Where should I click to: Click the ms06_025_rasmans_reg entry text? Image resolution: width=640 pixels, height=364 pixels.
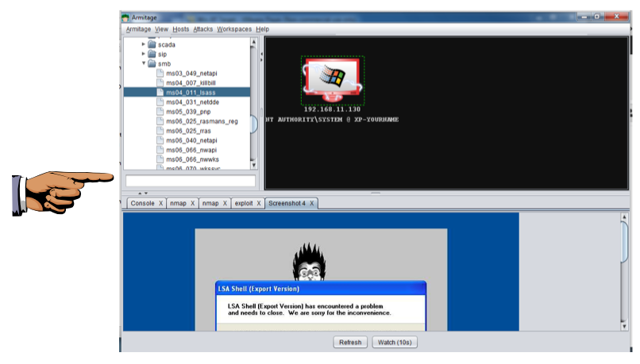pos(202,121)
